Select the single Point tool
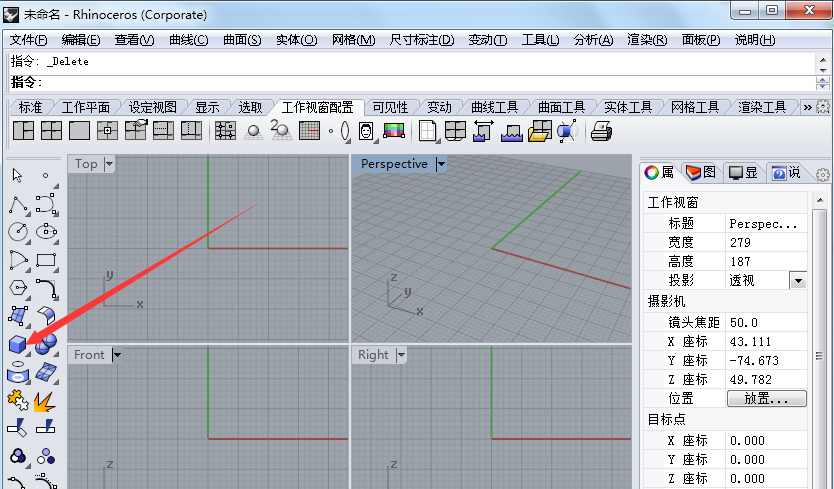834x489 pixels. pyautogui.click(x=46, y=175)
